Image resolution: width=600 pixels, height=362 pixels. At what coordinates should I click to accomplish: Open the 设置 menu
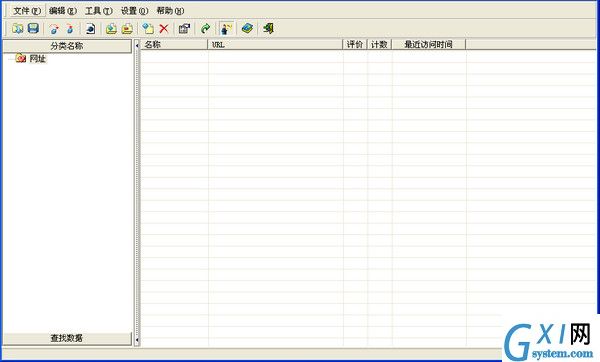[x=134, y=11]
